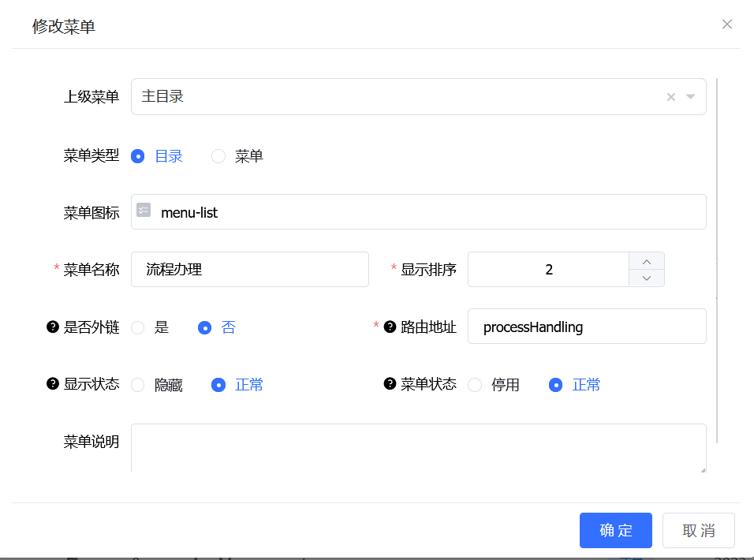Screen dimensions: 754x560
Task: Set 显示状态 to 隐藏
Action: coord(137,385)
